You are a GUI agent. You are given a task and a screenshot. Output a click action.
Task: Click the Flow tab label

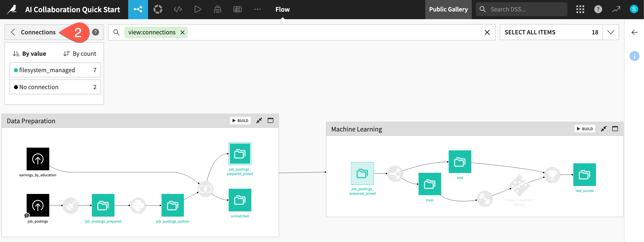[x=282, y=9]
